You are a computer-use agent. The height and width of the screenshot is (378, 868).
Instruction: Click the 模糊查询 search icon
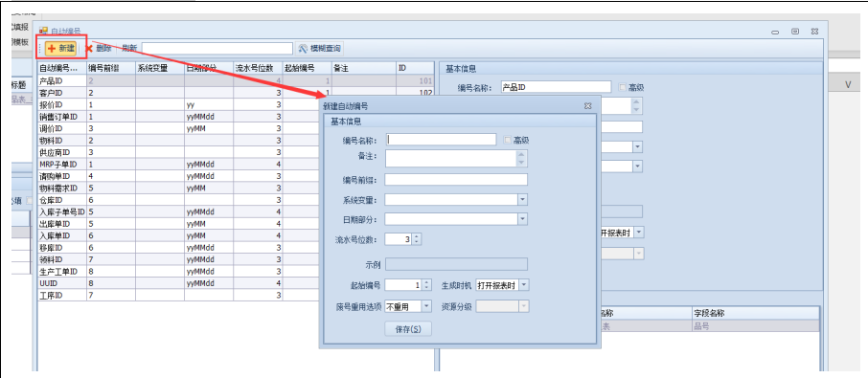pyautogui.click(x=302, y=49)
